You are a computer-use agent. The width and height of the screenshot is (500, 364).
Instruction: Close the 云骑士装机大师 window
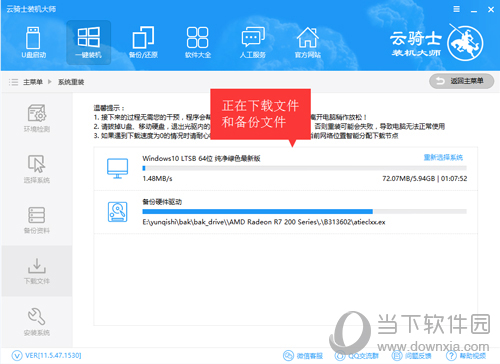pyautogui.click(x=491, y=10)
